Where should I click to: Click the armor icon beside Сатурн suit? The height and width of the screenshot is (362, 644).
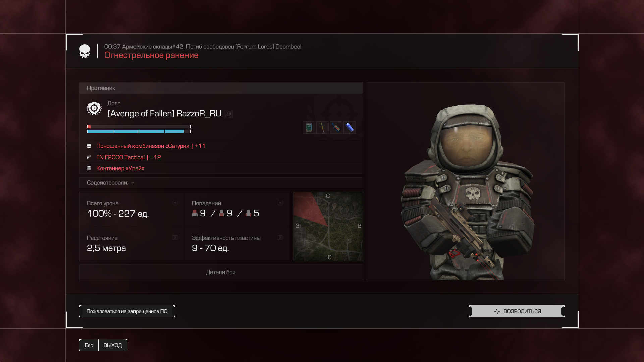pos(89,146)
